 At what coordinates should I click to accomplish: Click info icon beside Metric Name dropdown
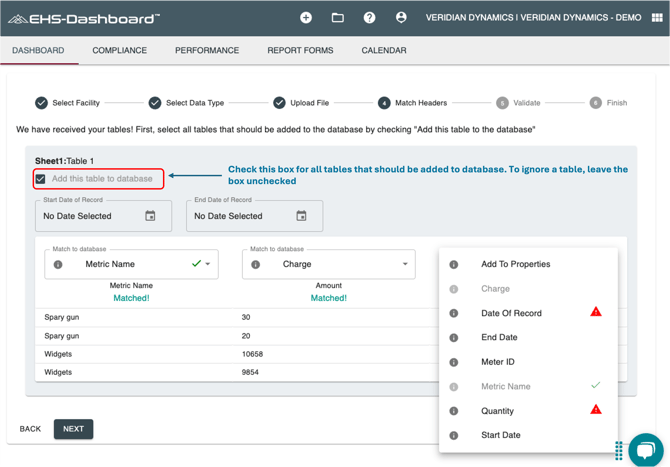pyautogui.click(x=58, y=265)
